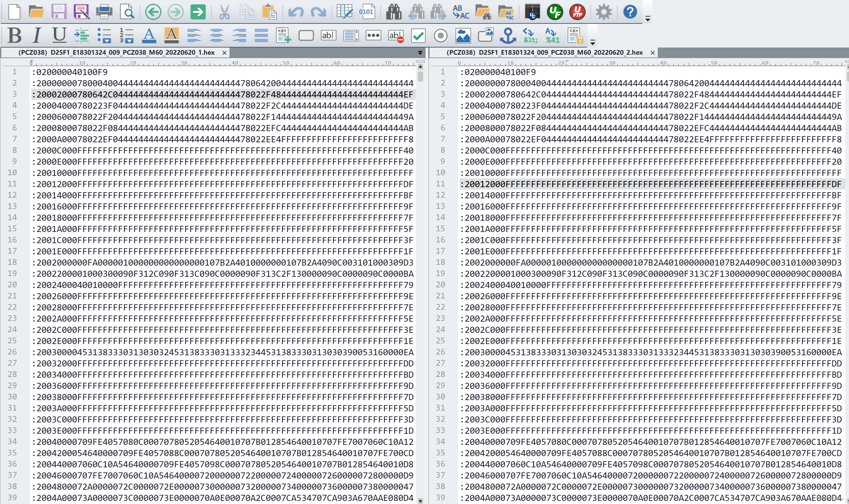Launch UltraCompare from the toolbar
This screenshot has width=849, height=504.
[x=532, y=12]
